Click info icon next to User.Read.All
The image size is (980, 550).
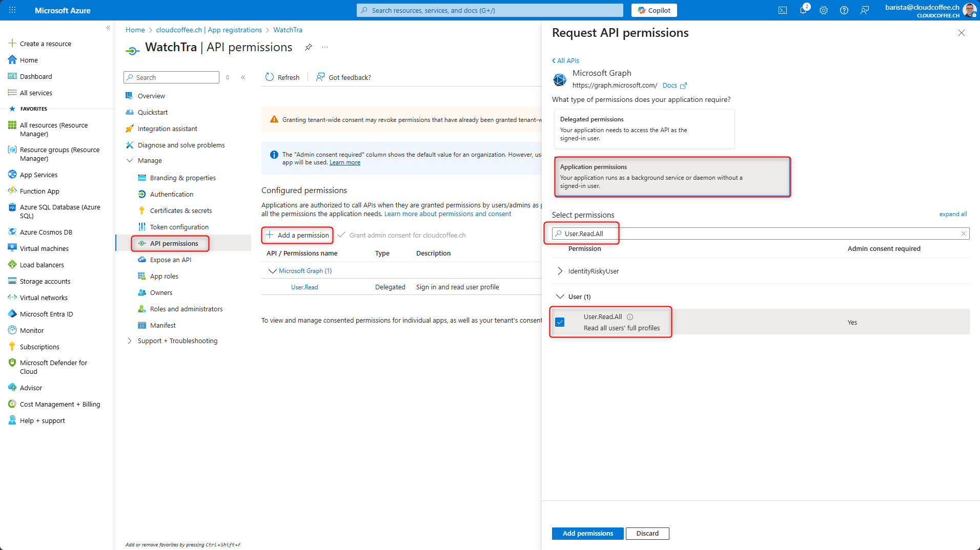(630, 317)
